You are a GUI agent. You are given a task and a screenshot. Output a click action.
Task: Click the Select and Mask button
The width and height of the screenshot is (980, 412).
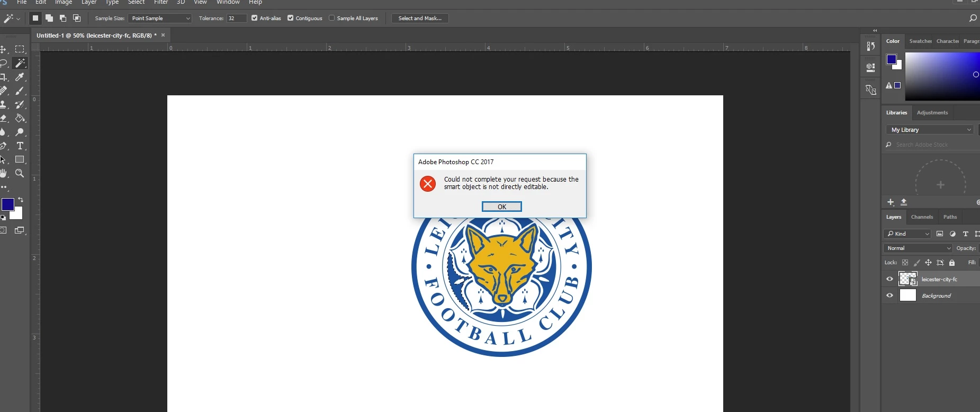click(420, 18)
